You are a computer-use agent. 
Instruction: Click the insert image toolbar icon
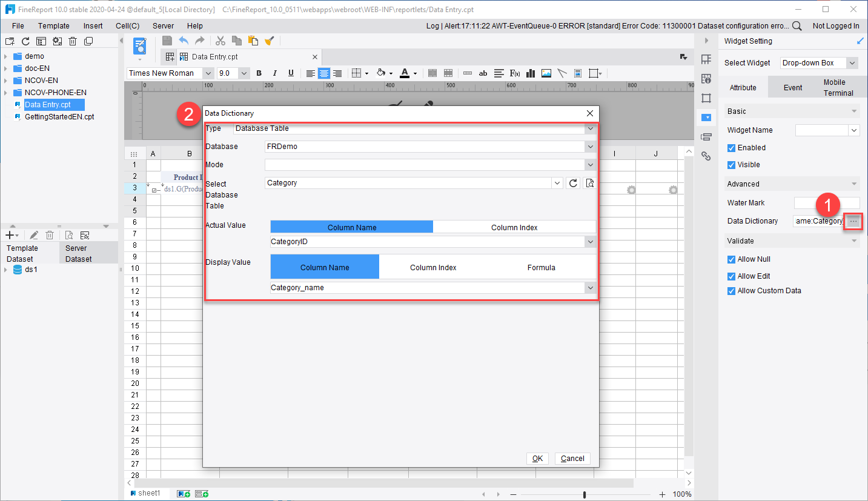(546, 73)
